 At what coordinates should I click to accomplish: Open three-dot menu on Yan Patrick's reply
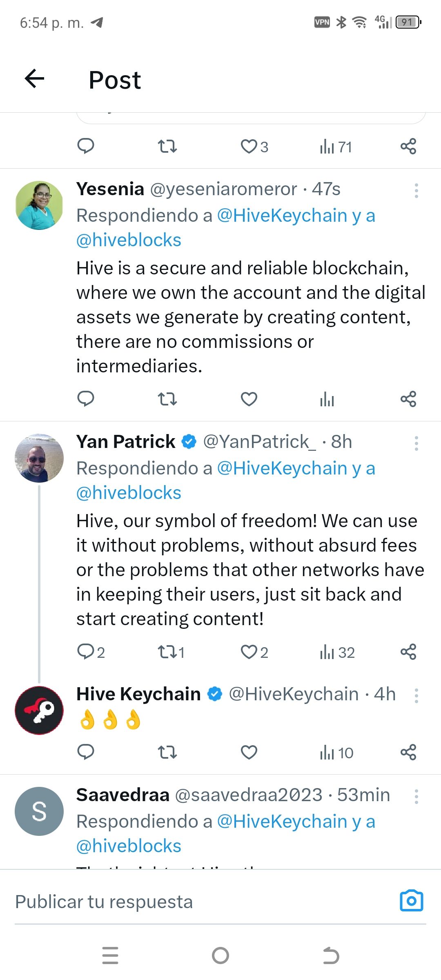(x=416, y=443)
